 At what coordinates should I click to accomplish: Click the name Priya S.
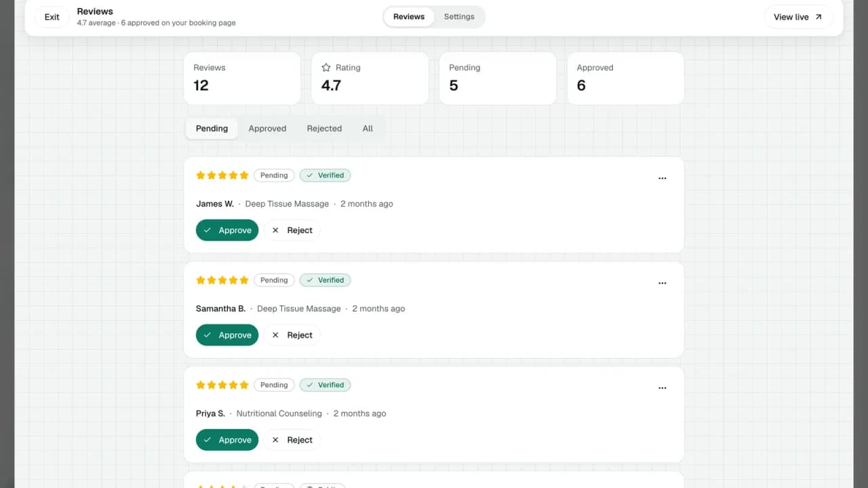tap(210, 413)
